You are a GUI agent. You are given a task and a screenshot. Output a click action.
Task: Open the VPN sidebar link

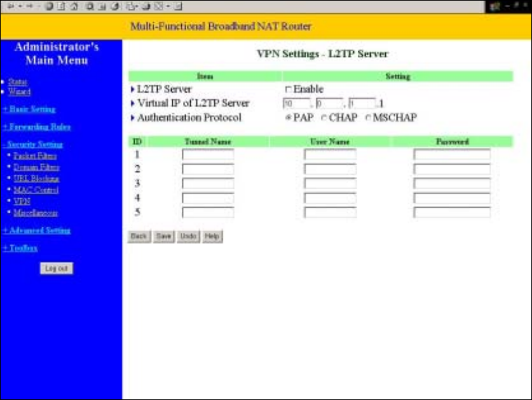pyautogui.click(x=22, y=201)
